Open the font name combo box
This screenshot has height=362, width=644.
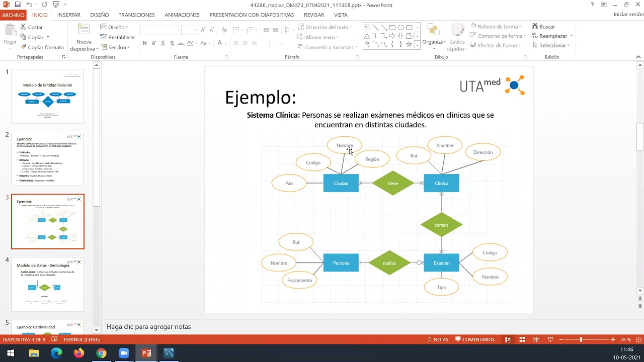click(x=161, y=30)
